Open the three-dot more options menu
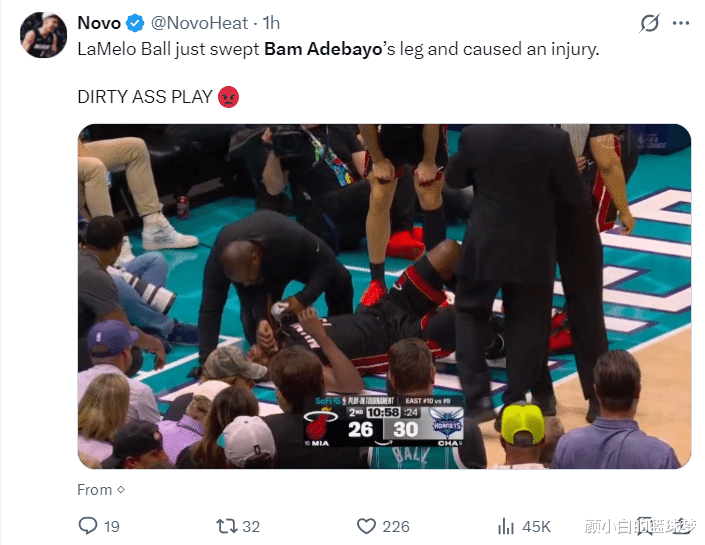Image resolution: width=705 pixels, height=545 pixels. click(x=681, y=23)
